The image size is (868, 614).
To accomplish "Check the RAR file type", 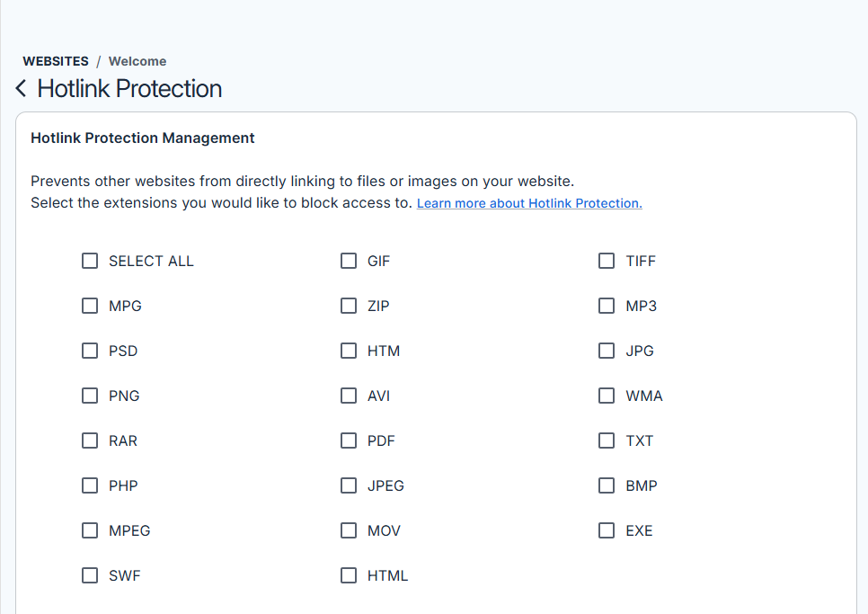I will (90, 440).
